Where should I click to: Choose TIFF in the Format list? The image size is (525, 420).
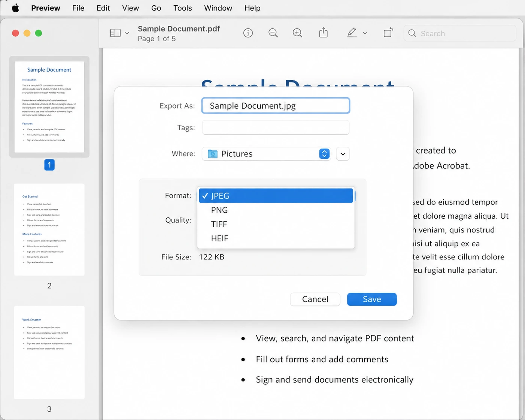pyautogui.click(x=276, y=224)
